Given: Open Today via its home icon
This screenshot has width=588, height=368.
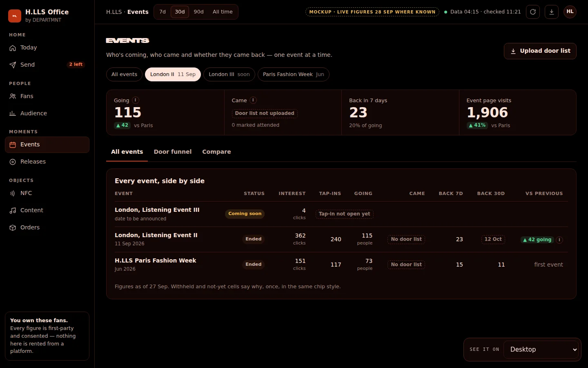Looking at the screenshot, I should pos(13,48).
